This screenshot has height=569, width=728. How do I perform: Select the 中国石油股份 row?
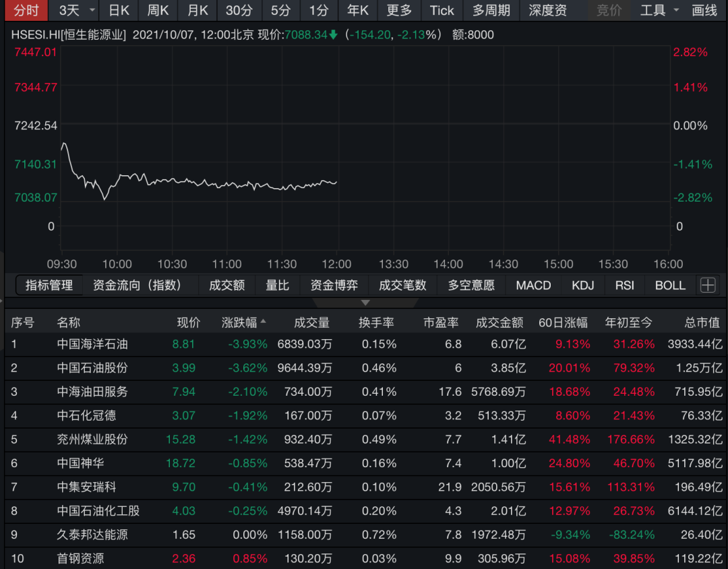364,368
